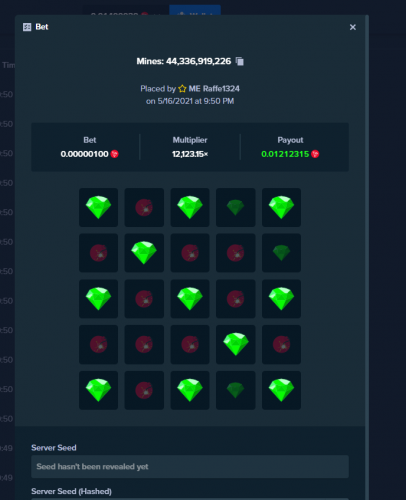The width and height of the screenshot is (406, 500).
Task: Open ME Raffe1324 player profile
Action: [214, 89]
